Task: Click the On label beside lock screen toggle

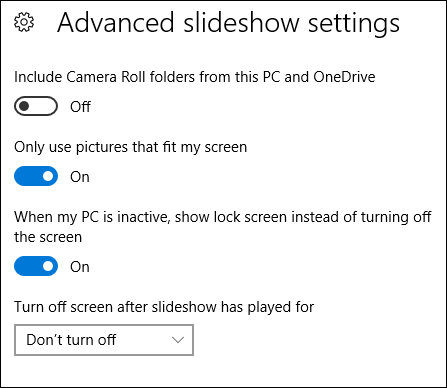Action: [x=80, y=267]
